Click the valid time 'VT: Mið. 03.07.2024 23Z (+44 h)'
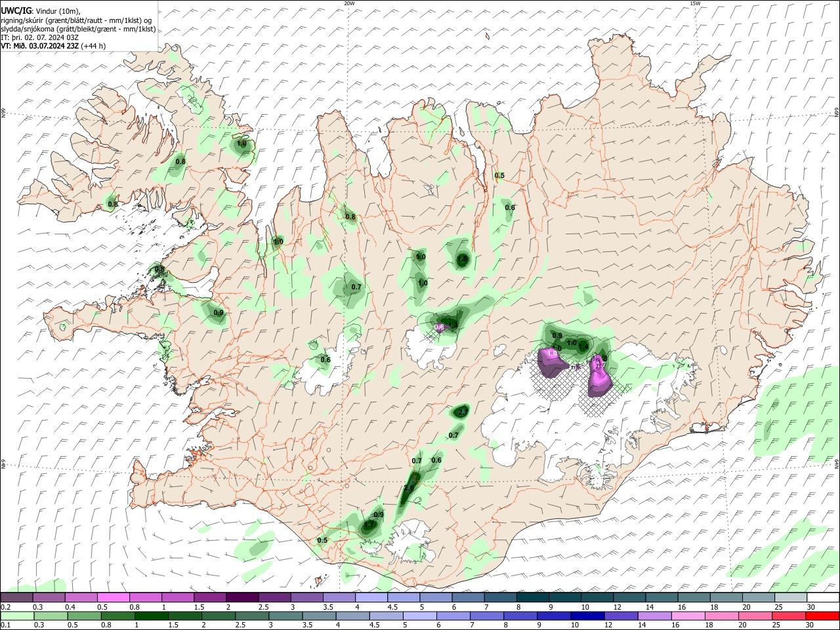This screenshot has width=840, height=630. tap(53, 46)
